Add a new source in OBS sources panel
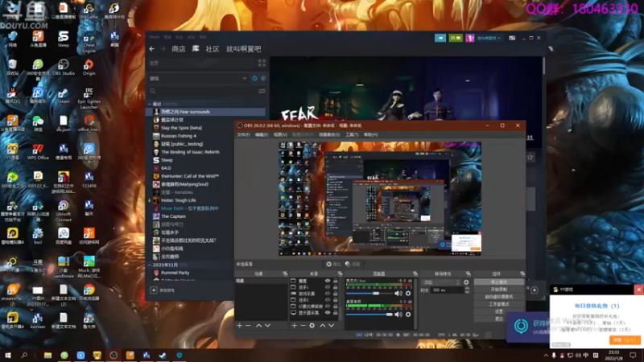The width and height of the screenshot is (644, 362). pos(294,326)
